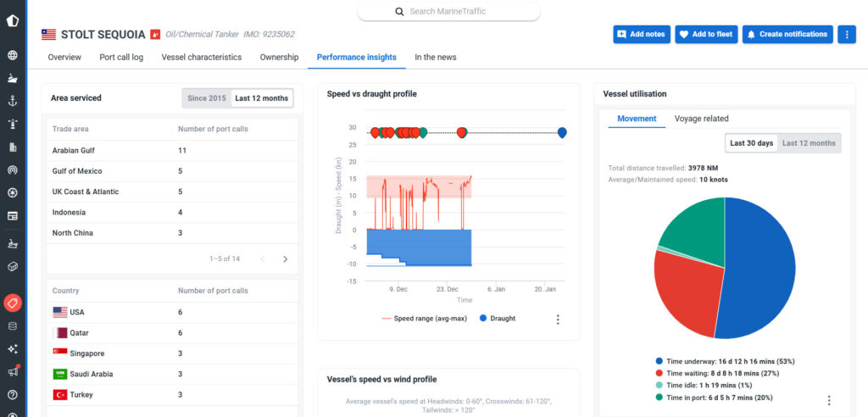The image size is (868, 417).
Task: Click the red price tag icon
Action: (12, 303)
